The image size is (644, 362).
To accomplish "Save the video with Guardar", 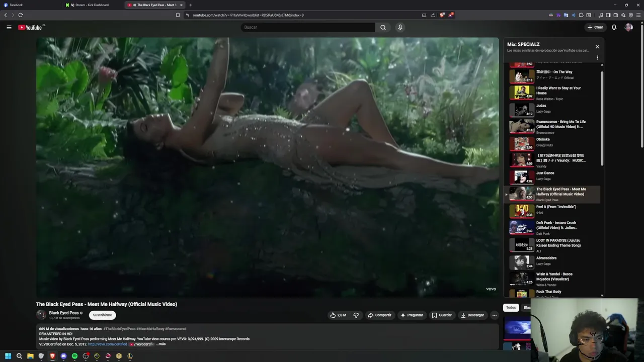I will point(442,315).
